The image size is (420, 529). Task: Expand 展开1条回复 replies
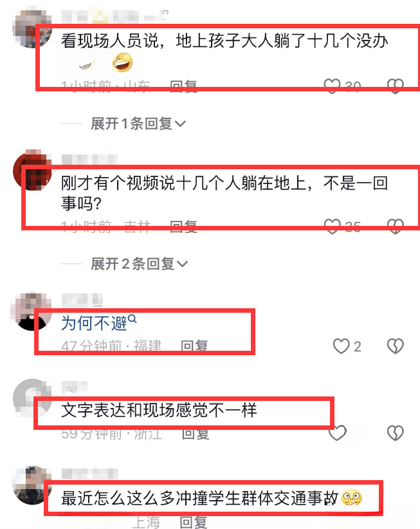point(138,124)
